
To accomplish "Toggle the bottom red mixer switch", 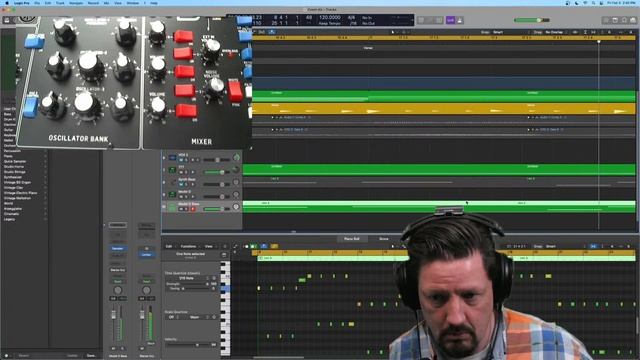I will (186, 111).
